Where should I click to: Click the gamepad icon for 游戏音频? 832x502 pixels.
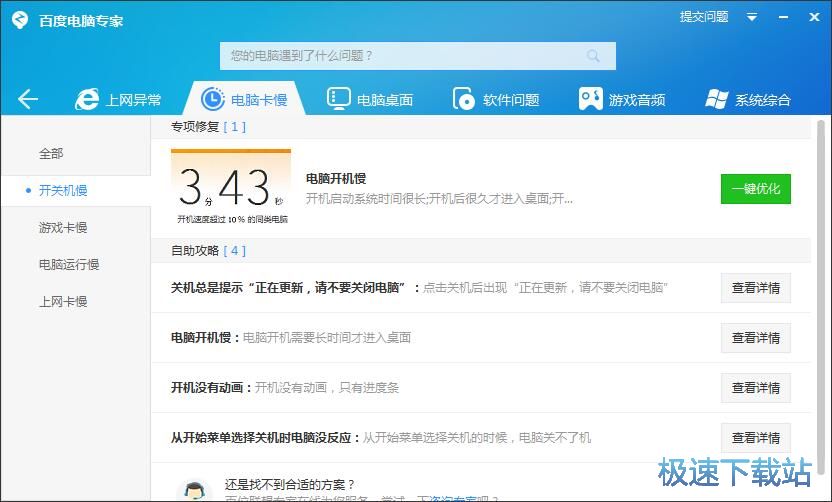[x=590, y=99]
